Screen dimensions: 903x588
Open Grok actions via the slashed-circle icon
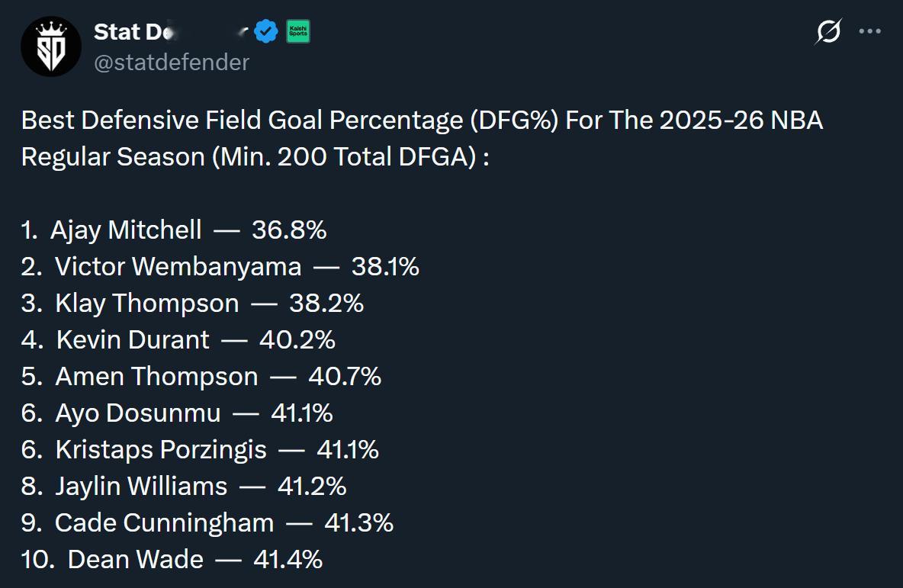828,32
